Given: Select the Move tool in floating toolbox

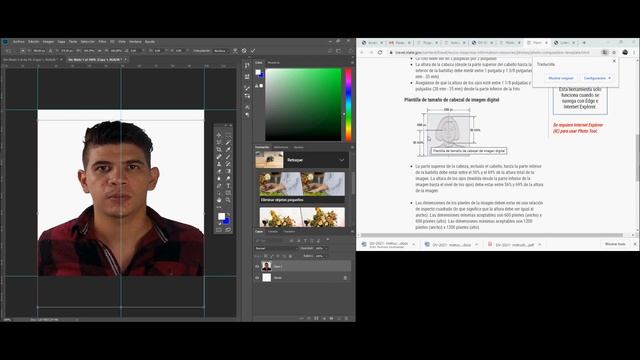Looking at the screenshot, I should 219,135.
